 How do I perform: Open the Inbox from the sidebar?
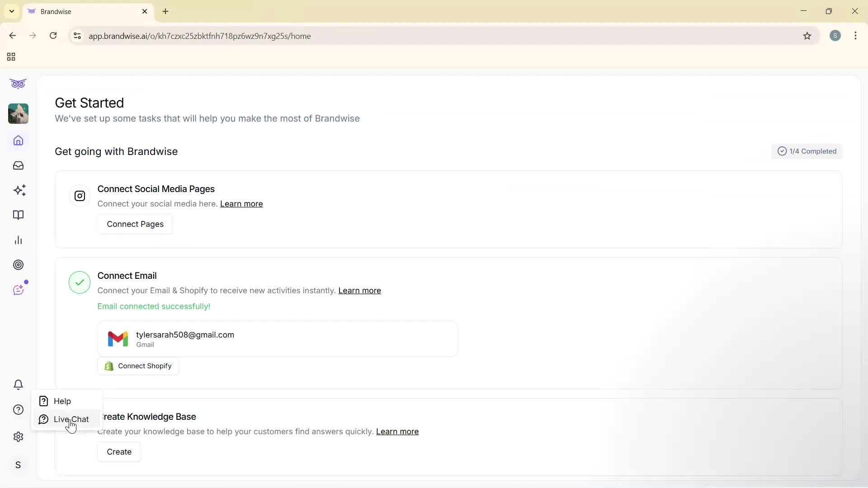[18, 166]
